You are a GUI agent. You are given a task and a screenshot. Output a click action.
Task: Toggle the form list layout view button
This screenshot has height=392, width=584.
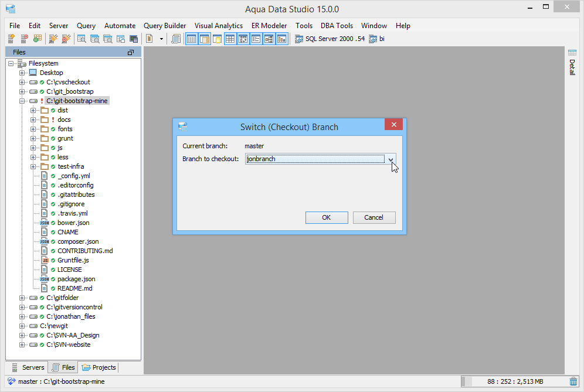click(256, 39)
